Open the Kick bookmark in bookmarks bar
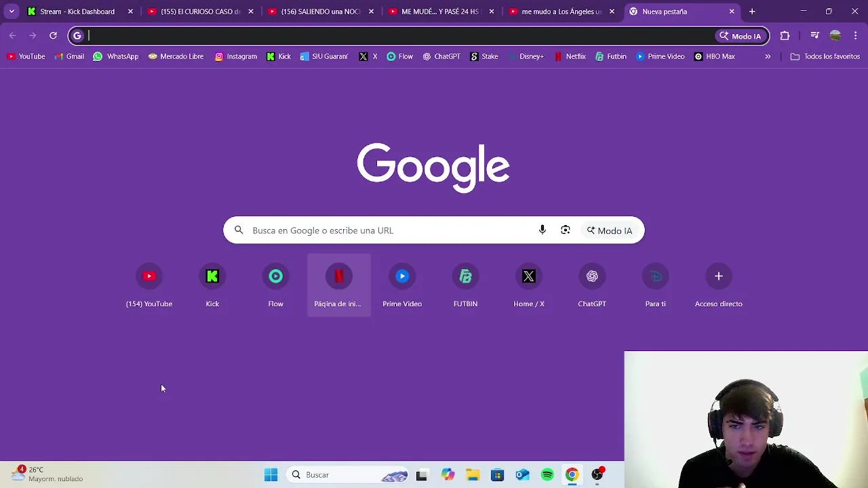 click(279, 56)
